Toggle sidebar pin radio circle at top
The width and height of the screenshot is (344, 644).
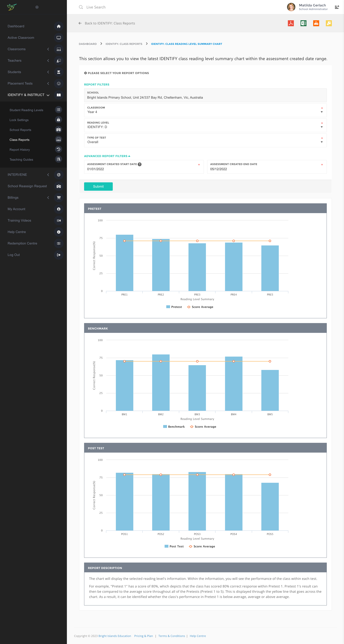[x=37, y=7]
